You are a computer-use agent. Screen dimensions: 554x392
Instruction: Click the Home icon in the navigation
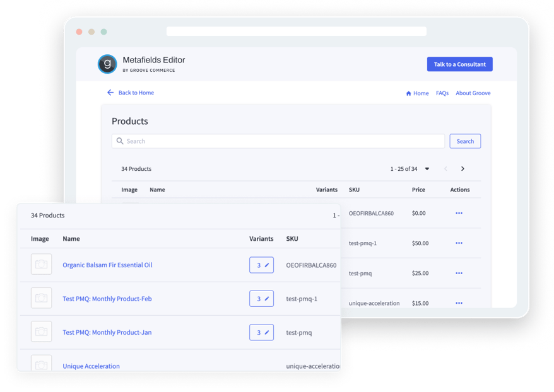click(408, 93)
